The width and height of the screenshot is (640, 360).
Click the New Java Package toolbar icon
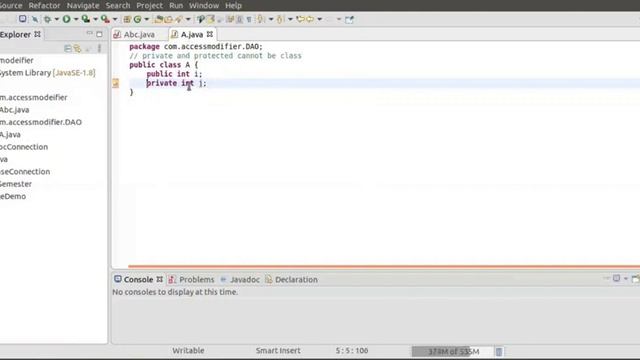click(127, 19)
